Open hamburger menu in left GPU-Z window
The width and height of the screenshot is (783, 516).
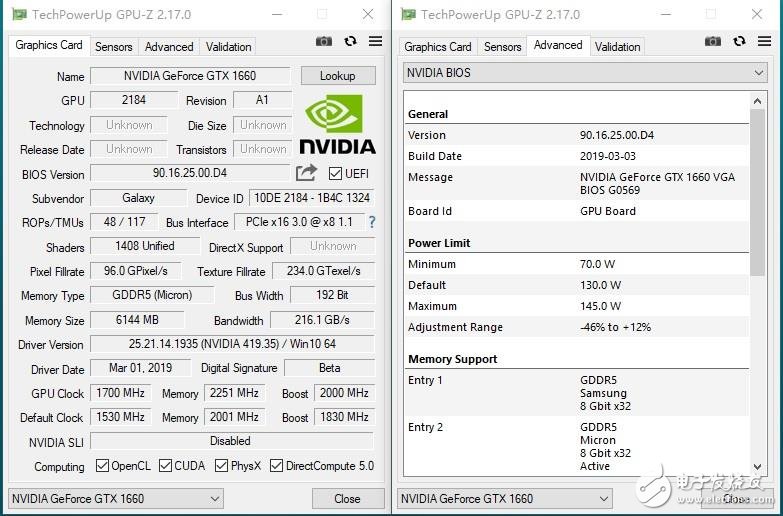point(376,41)
